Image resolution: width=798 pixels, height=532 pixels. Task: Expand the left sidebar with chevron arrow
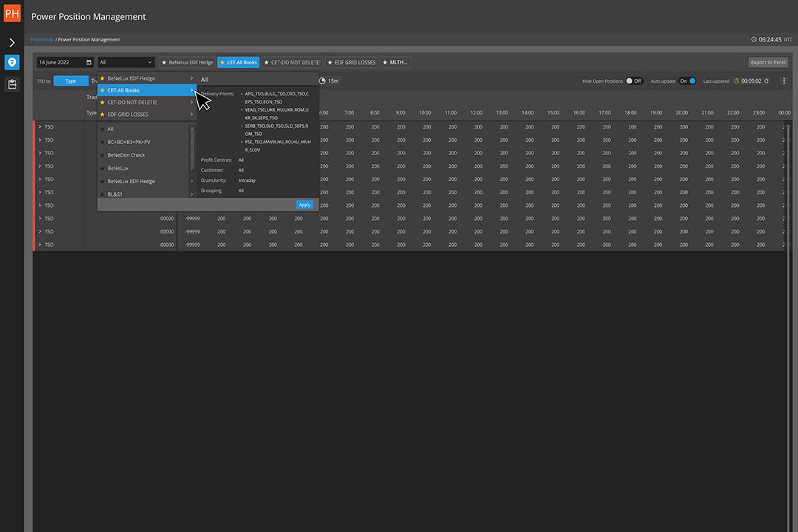(x=12, y=43)
